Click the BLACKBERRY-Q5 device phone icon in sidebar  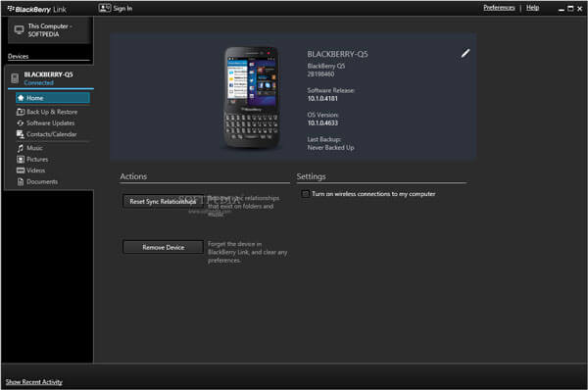(15, 78)
